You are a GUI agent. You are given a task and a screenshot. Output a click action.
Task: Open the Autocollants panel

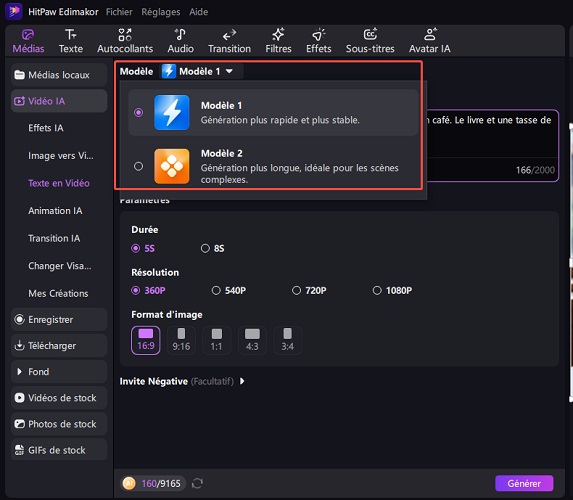pos(125,41)
